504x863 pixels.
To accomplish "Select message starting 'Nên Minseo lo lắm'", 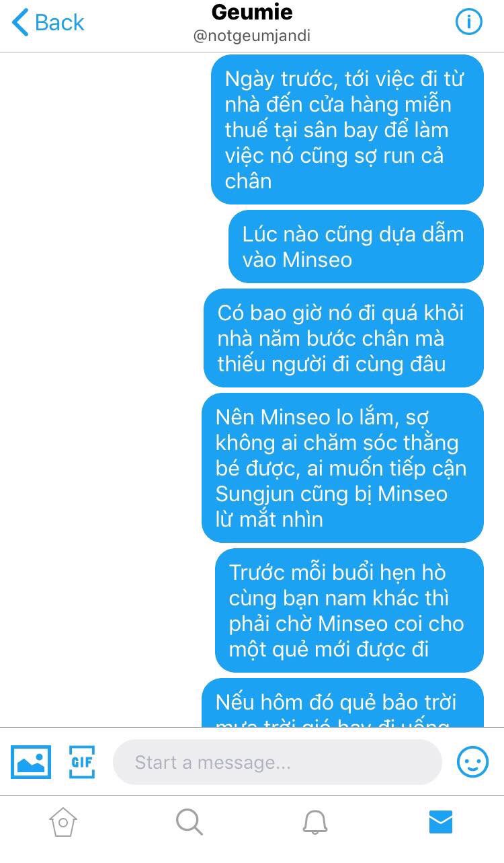I will pos(343,467).
